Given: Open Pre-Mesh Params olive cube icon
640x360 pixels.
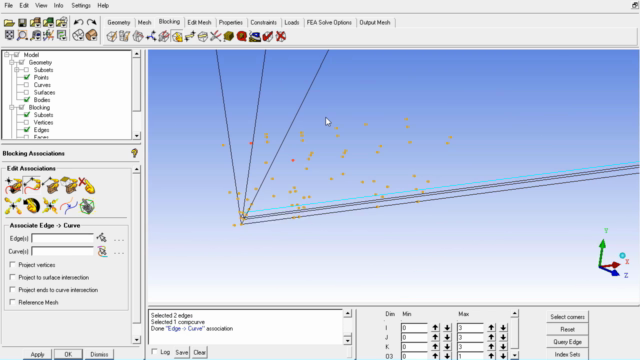Looking at the screenshot, I should [x=229, y=36].
